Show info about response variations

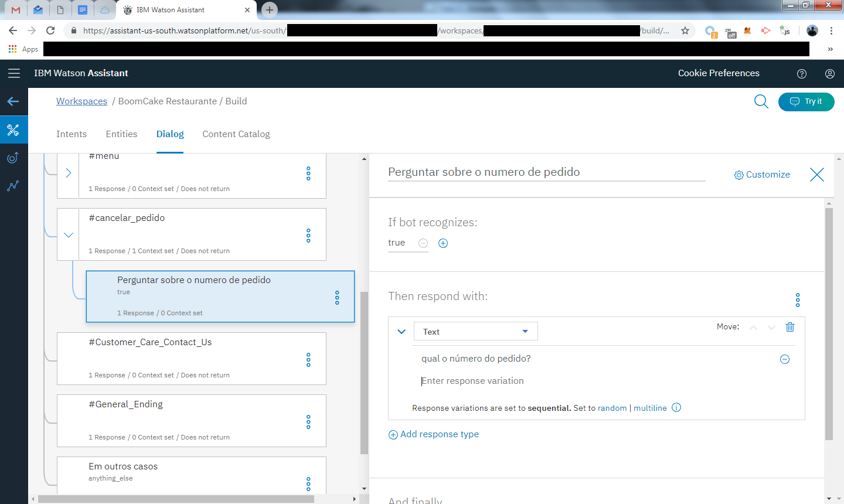tap(676, 408)
